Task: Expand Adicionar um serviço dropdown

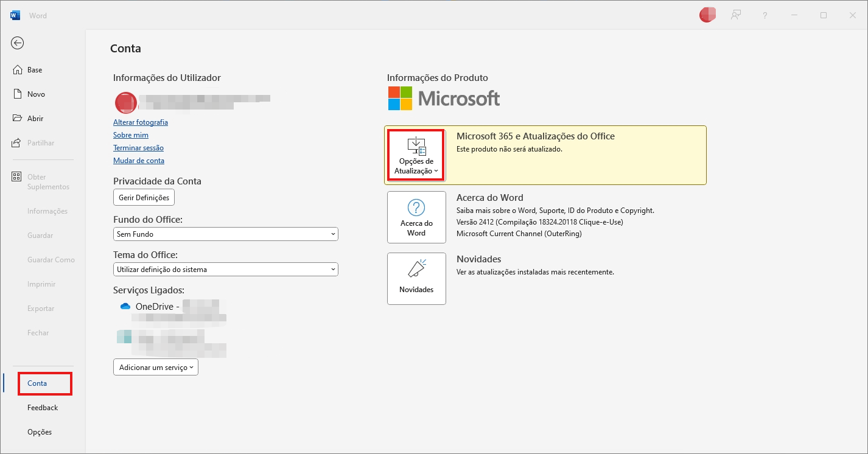Action: (156, 367)
